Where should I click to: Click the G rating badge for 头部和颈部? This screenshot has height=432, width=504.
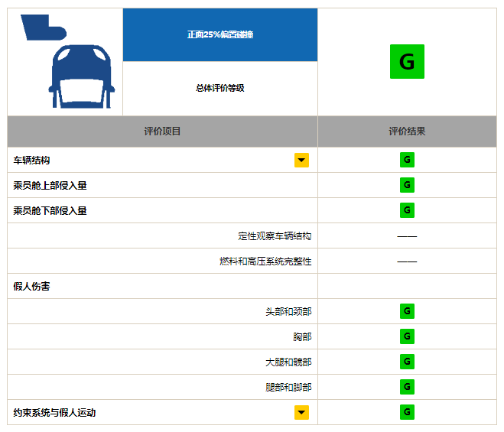click(407, 311)
